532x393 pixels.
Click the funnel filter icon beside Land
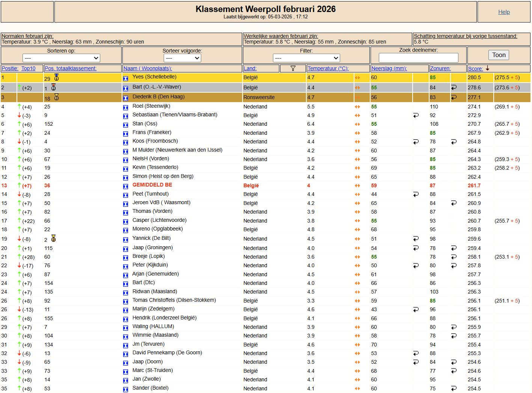(x=293, y=68)
